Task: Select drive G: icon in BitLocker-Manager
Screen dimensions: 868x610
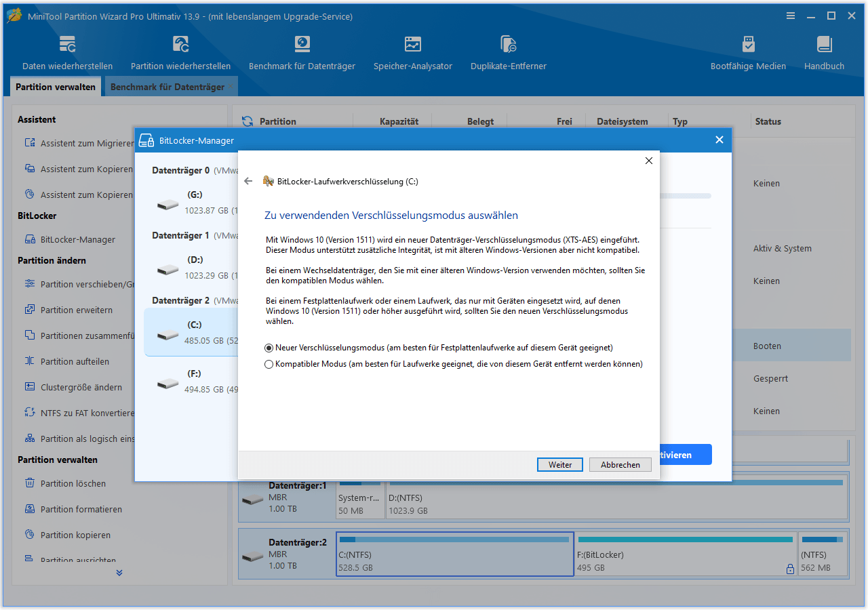Action: click(167, 203)
